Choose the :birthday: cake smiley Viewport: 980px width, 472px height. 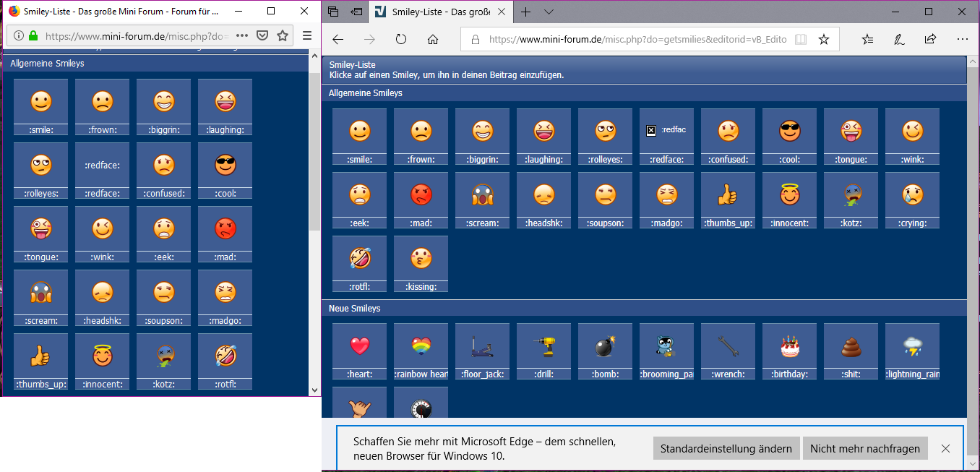point(789,346)
